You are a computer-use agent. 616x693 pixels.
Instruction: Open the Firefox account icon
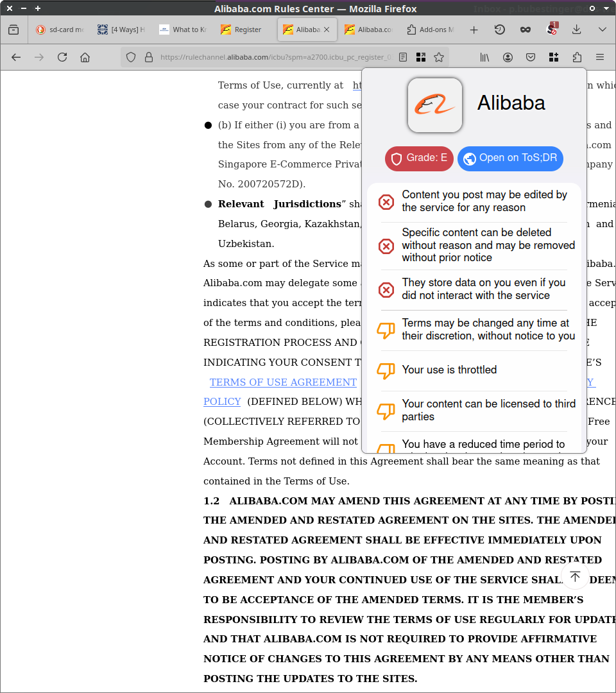coord(508,57)
